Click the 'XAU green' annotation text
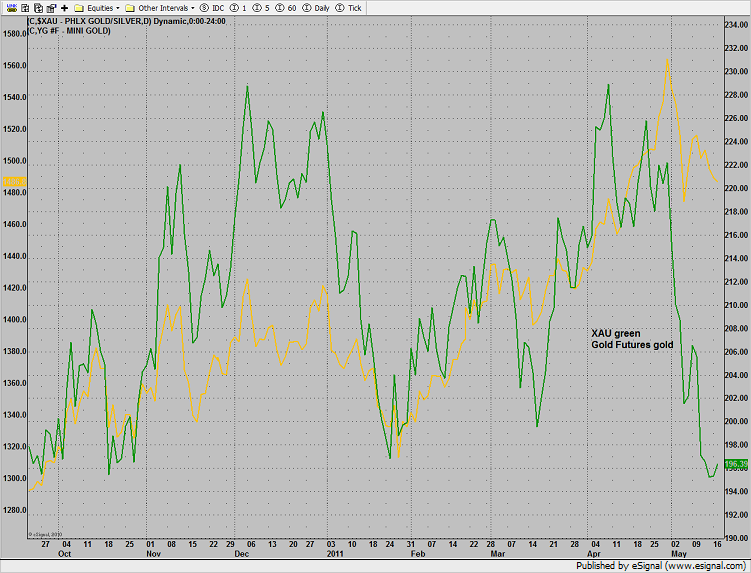 coord(615,333)
